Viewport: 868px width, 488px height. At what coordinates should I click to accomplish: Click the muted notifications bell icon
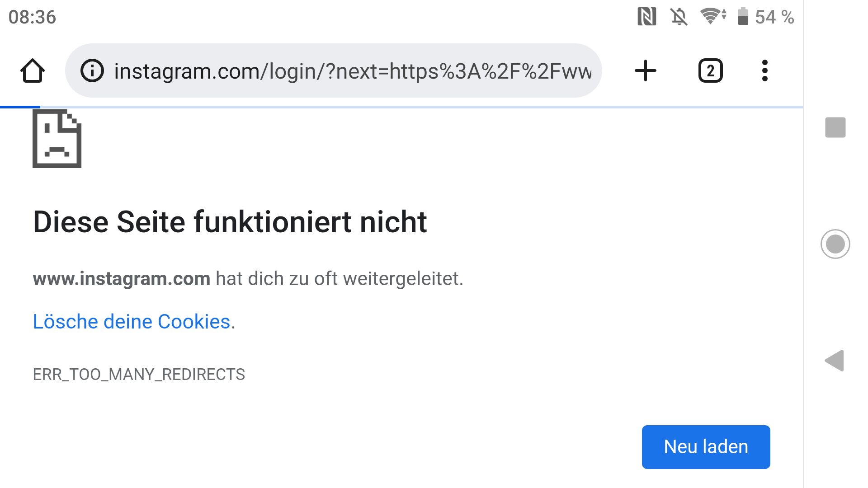point(679,17)
